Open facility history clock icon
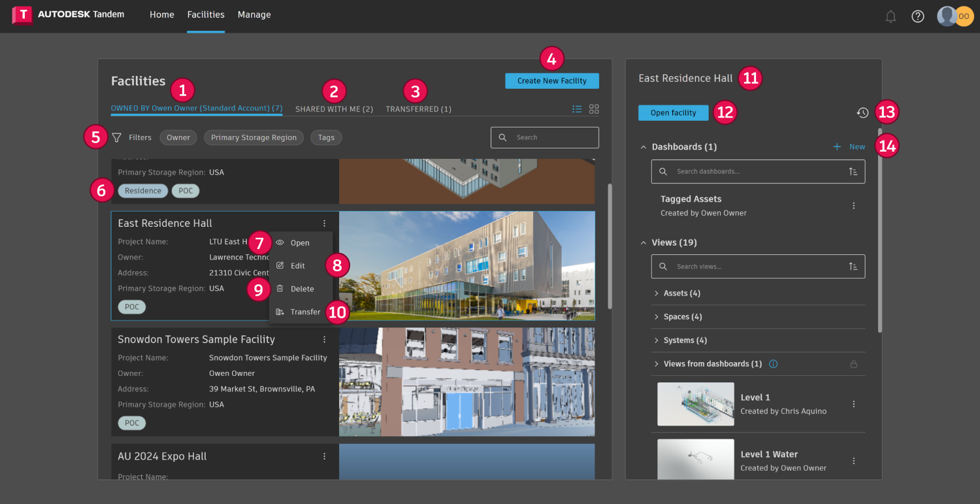The width and height of the screenshot is (980, 504). click(x=862, y=113)
